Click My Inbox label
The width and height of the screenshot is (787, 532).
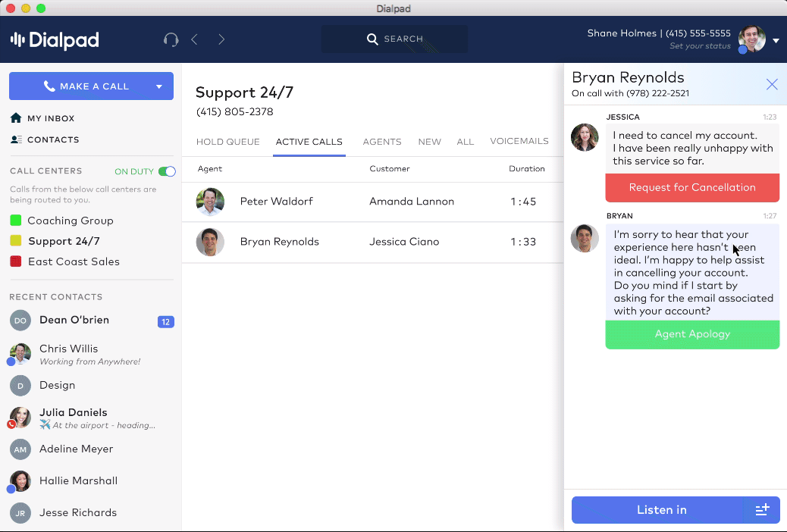click(51, 118)
